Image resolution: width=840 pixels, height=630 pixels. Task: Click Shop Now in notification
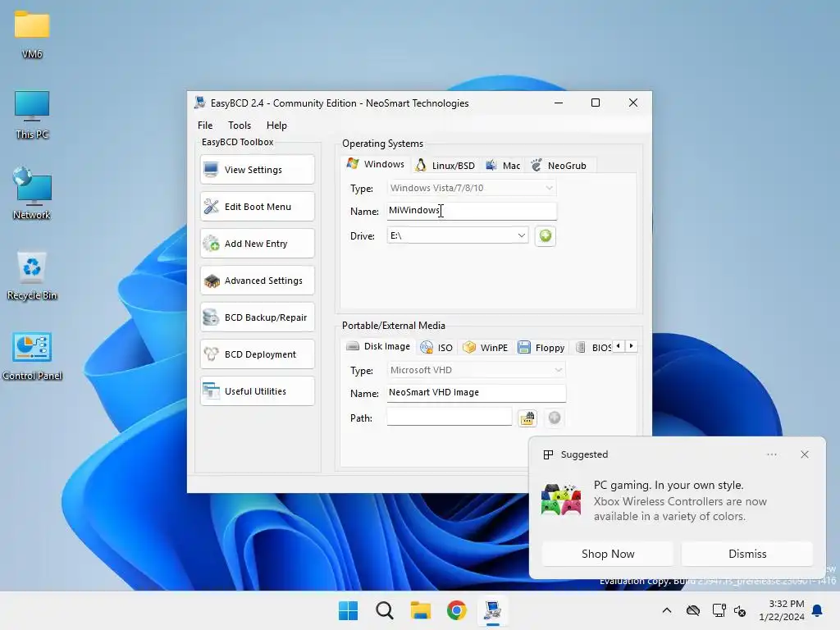(608, 554)
